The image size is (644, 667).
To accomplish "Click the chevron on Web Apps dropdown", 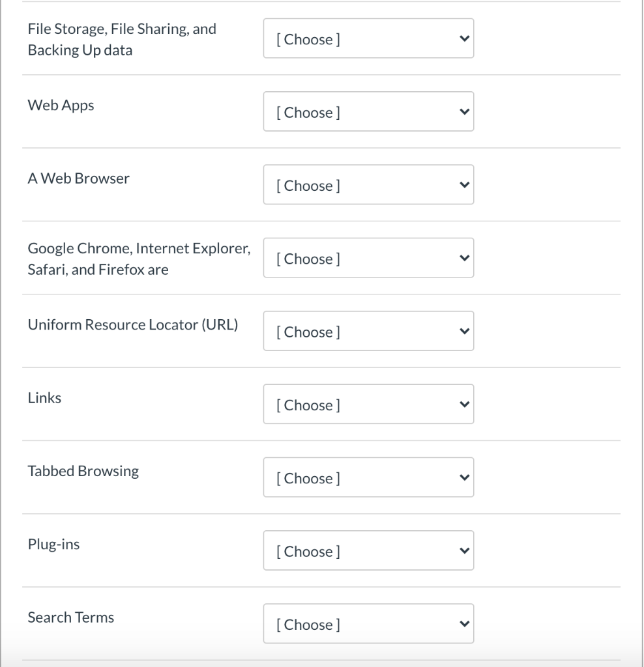I will coord(463,111).
